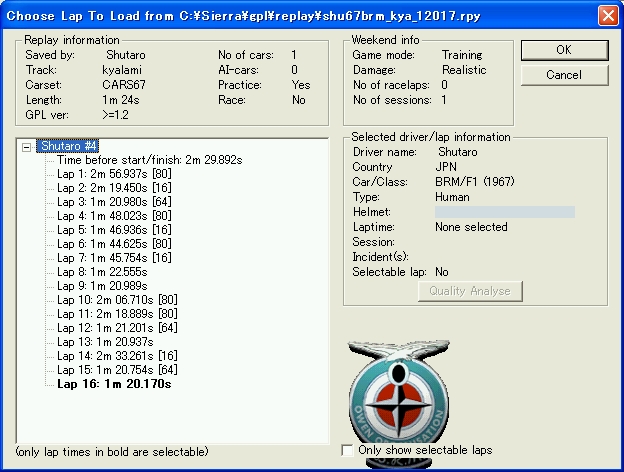Select Lap 7: 1m 45.754s row
Image resolution: width=624 pixels, height=472 pixels.
114,258
